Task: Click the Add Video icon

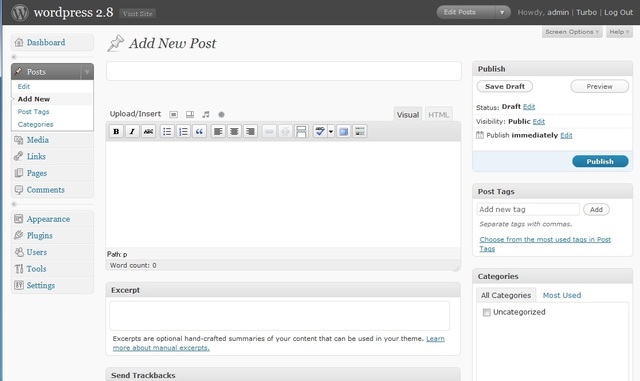Action: (x=190, y=114)
